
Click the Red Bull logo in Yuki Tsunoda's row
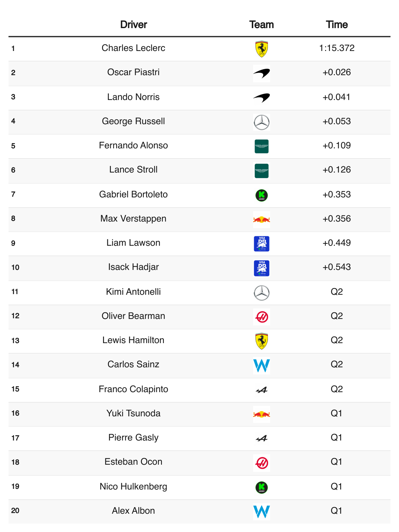tap(261, 414)
